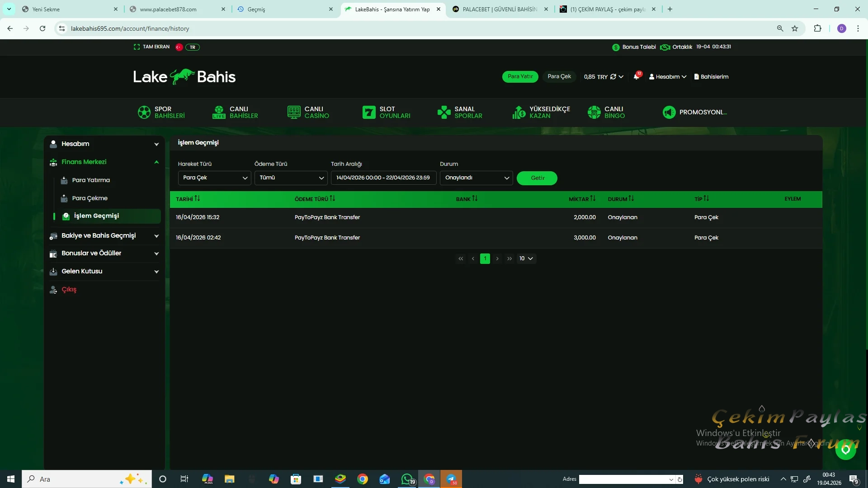Click the Windows search box
Viewport: 868px width, 488px height.
point(86,479)
